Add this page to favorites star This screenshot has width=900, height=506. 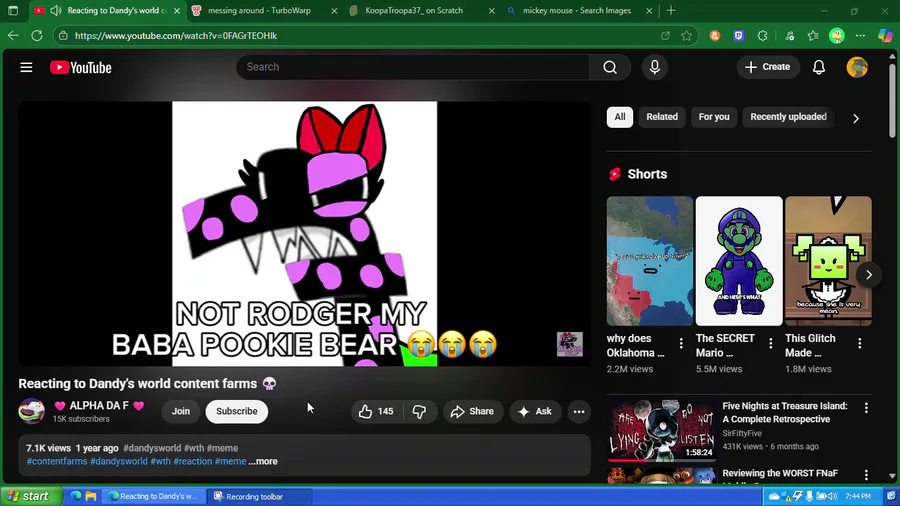click(x=686, y=36)
